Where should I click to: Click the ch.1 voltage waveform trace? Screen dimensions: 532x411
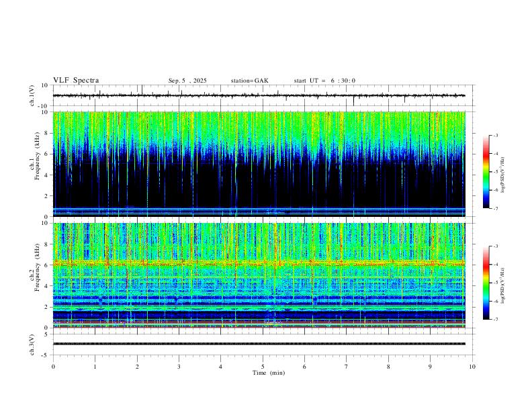(x=259, y=95)
